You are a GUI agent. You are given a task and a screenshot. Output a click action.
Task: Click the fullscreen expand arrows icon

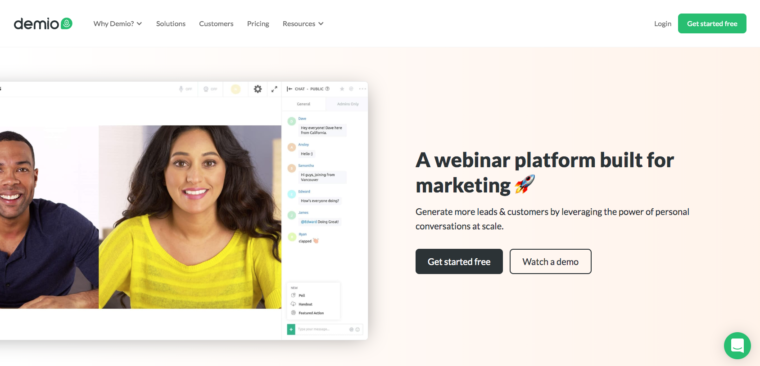coord(274,89)
